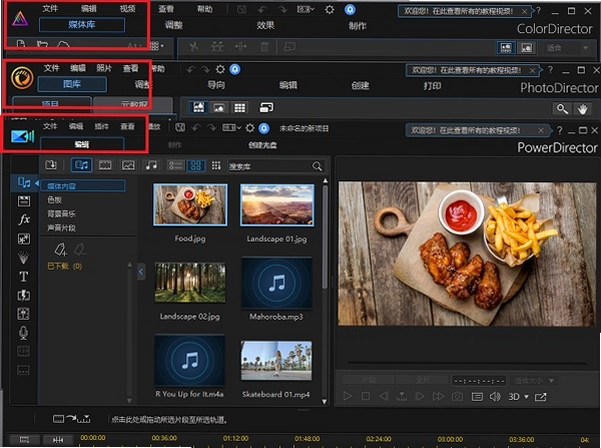601x448 pixels.
Task: Open the Transition Room lightning icon
Action: (24, 295)
